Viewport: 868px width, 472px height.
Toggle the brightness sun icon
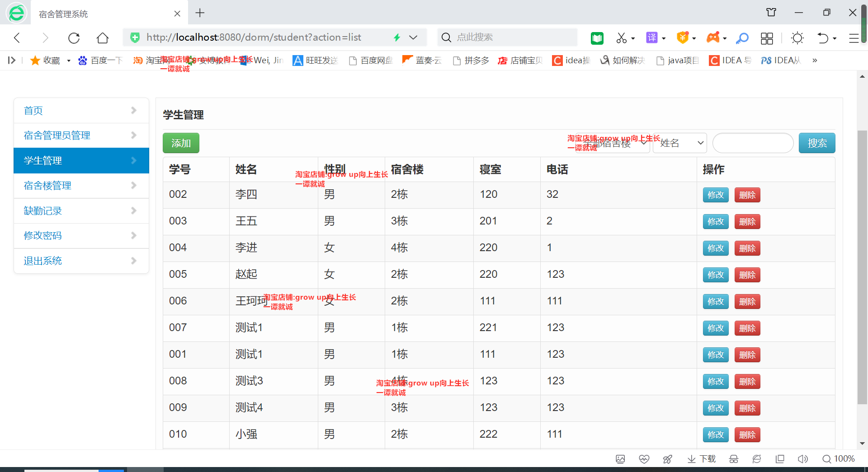[797, 38]
